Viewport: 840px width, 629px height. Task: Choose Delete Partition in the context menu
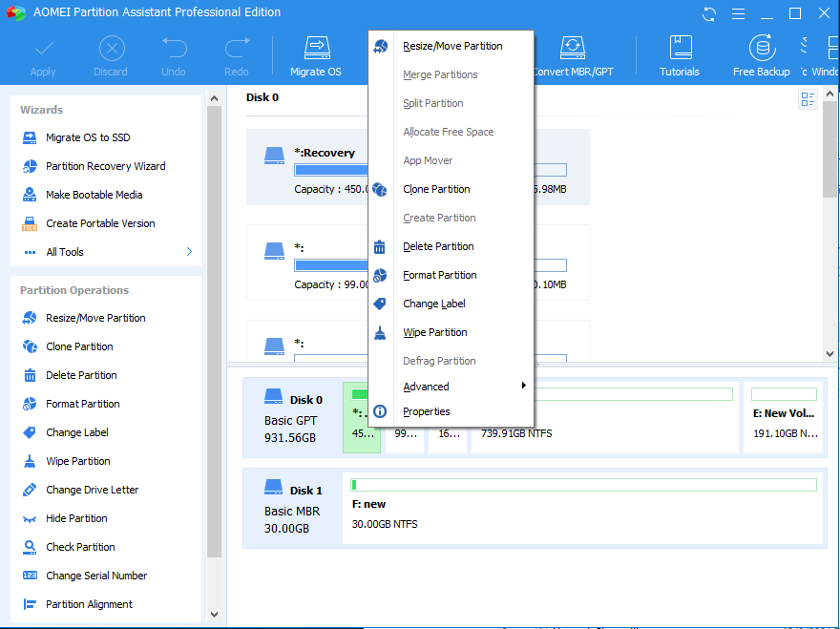coord(451,246)
